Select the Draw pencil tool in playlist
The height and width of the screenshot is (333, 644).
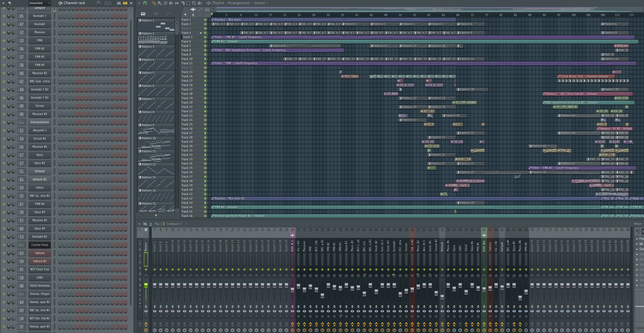pyautogui.click(x=154, y=3)
